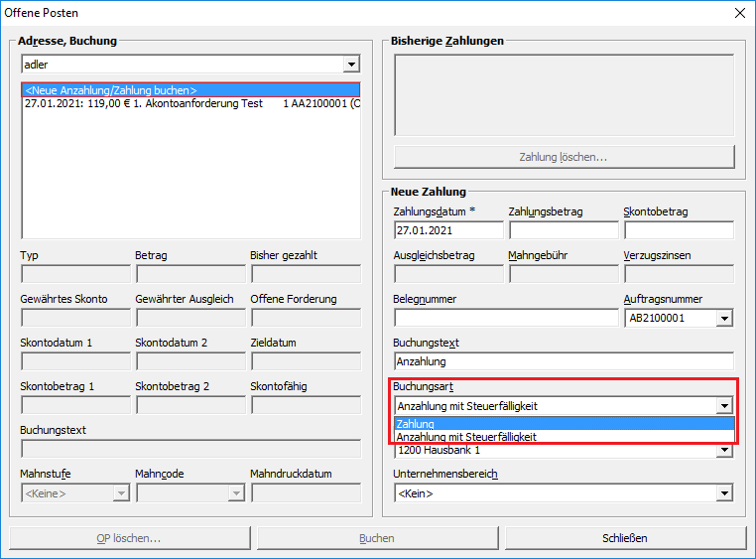Click the Belegnummer text field
The image size is (756, 559).
click(x=505, y=319)
